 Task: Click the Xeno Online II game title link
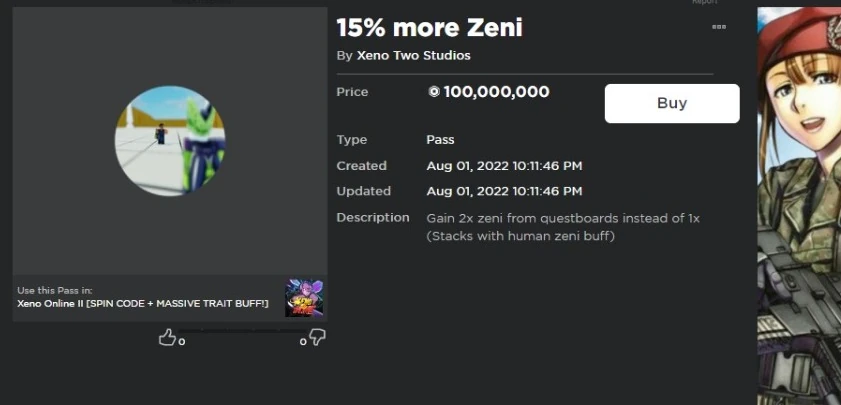(x=143, y=303)
